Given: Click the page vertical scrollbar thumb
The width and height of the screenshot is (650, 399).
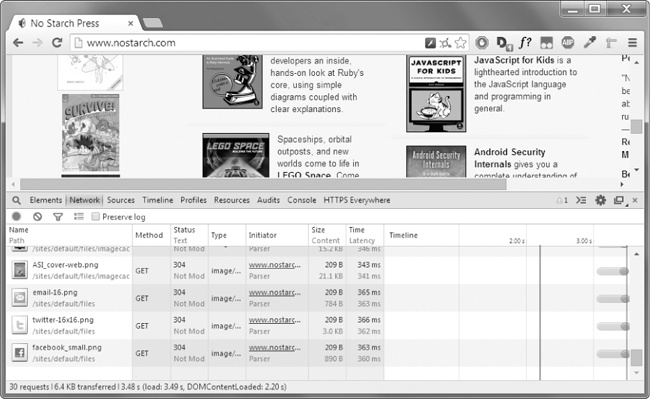Looking at the screenshot, I should [x=636, y=127].
